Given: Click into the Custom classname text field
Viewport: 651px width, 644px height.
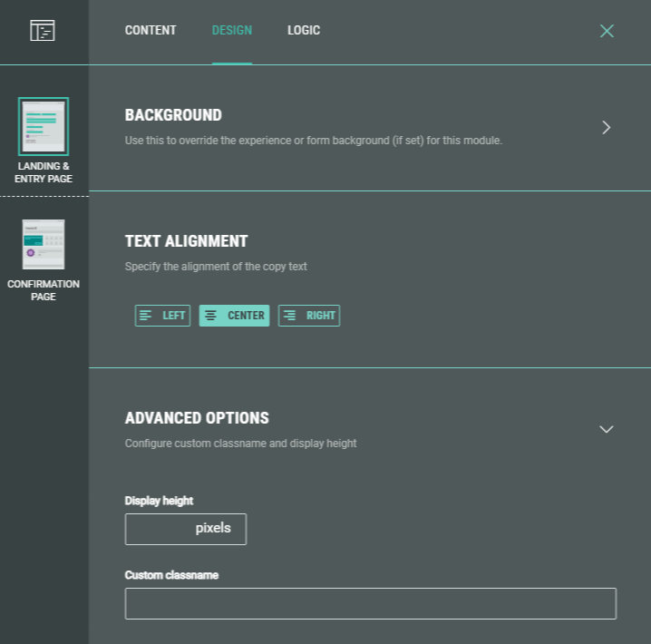Looking at the screenshot, I should click(370, 603).
